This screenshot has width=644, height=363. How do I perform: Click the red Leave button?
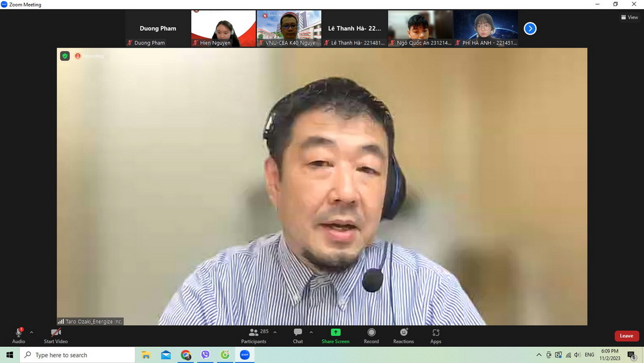626,336
